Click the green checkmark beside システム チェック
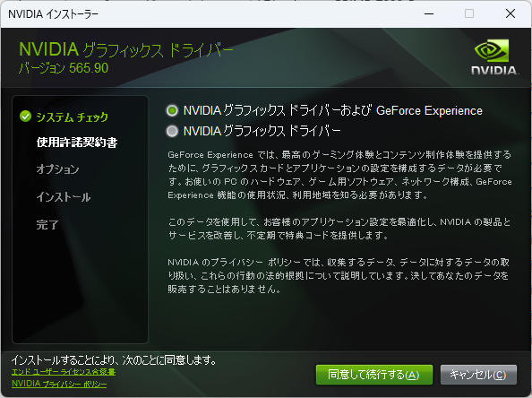 click(25, 117)
